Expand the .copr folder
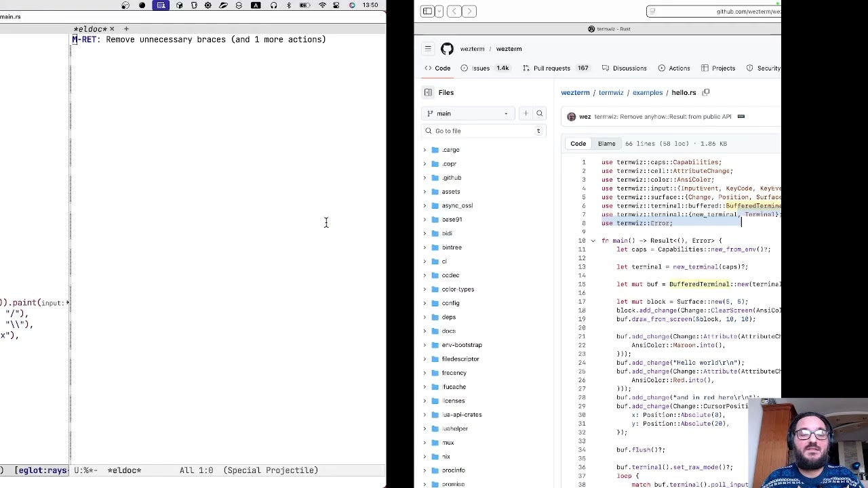The width and height of the screenshot is (868, 488). tap(425, 164)
